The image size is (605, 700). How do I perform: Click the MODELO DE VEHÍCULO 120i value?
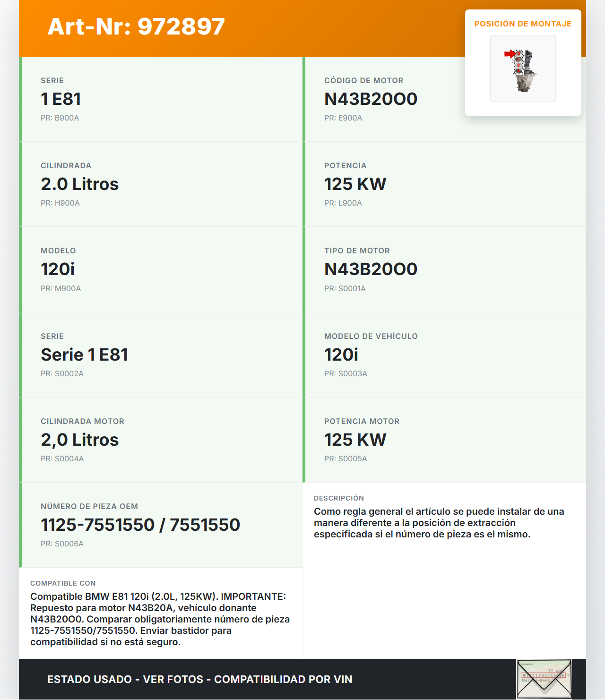[341, 354]
